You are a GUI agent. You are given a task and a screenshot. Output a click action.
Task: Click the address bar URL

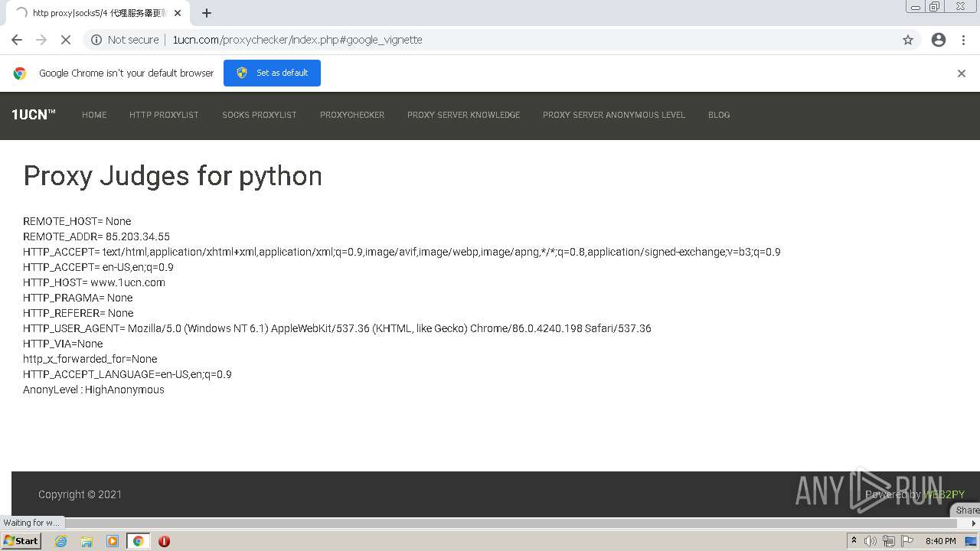[297, 40]
